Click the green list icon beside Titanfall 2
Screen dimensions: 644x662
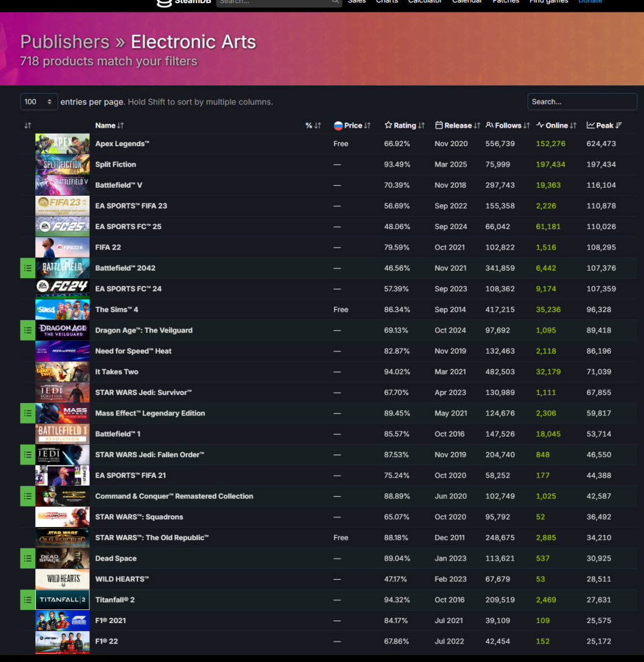[27, 599]
